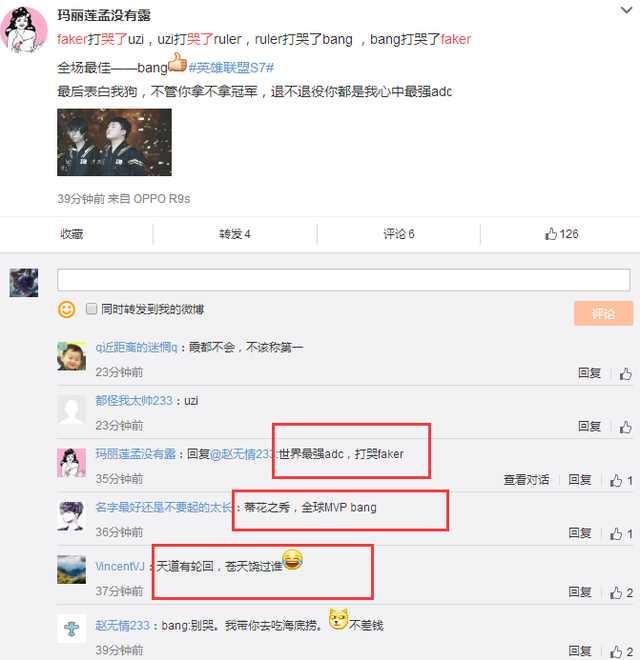Click 收藏 to favorite the post

coord(72,234)
